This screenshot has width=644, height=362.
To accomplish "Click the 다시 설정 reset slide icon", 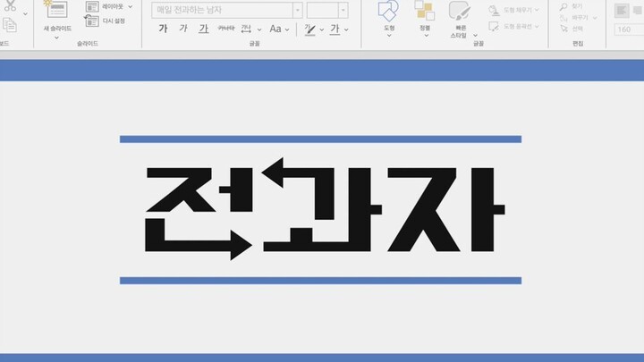I will click(x=92, y=21).
